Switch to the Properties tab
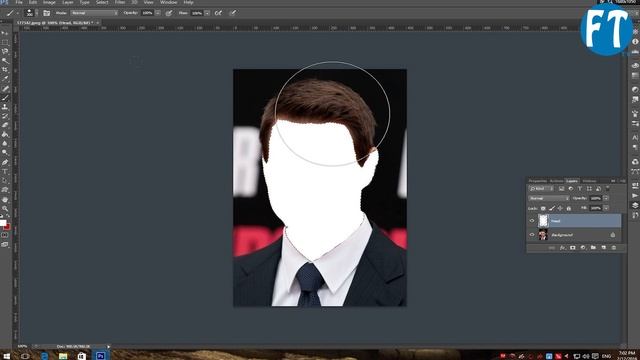Screen dimensions: 640x360 point(538,181)
